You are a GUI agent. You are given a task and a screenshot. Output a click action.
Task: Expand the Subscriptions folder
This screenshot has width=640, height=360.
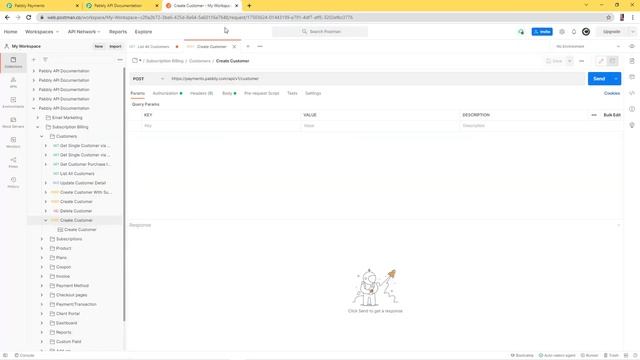tap(42, 239)
